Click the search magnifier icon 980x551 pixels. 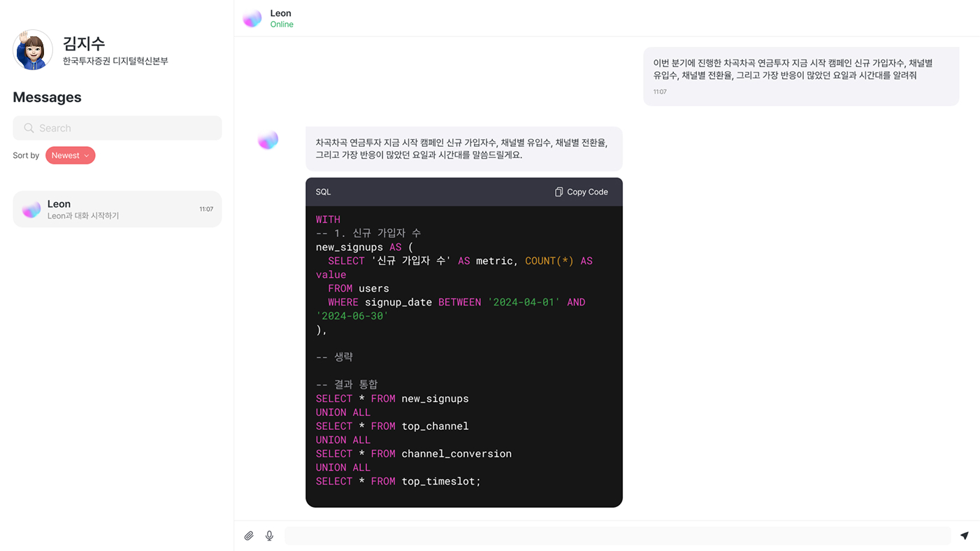29,128
